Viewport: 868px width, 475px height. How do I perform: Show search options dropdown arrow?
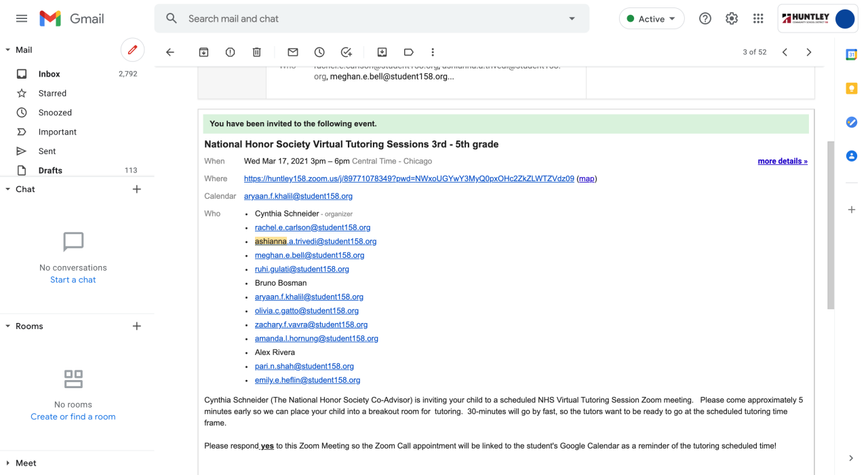(572, 19)
